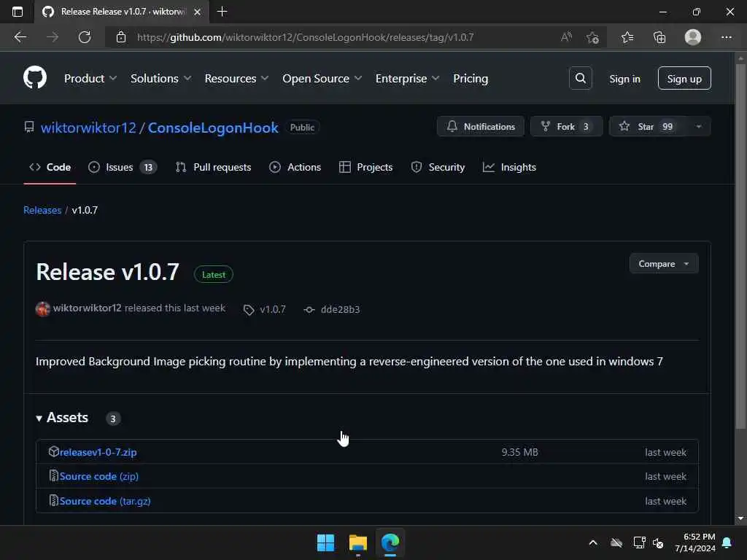Close the Release v1.0.7 browser tab
Image resolution: width=747 pixels, height=560 pixels.
pos(197,12)
